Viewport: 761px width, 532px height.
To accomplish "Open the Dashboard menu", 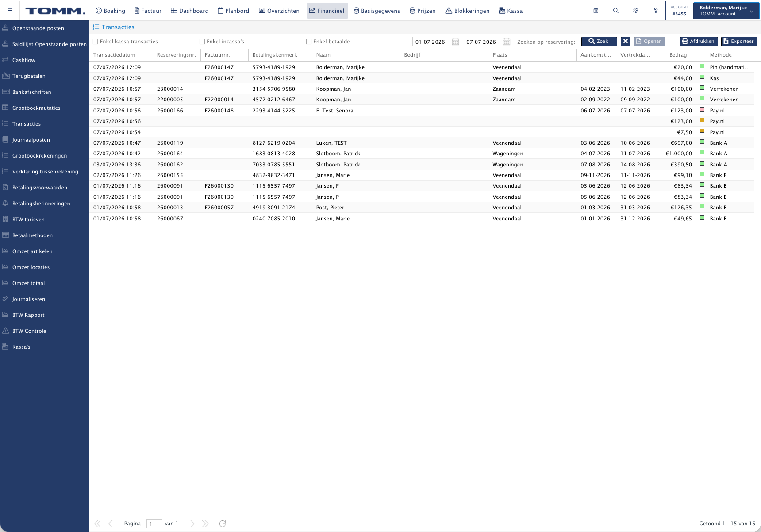I will (x=189, y=11).
